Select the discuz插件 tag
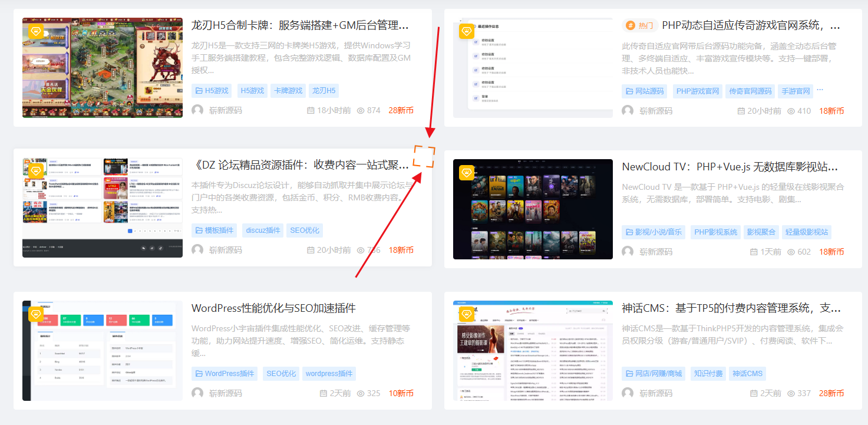Viewport: 868px width, 425px height. (263, 230)
